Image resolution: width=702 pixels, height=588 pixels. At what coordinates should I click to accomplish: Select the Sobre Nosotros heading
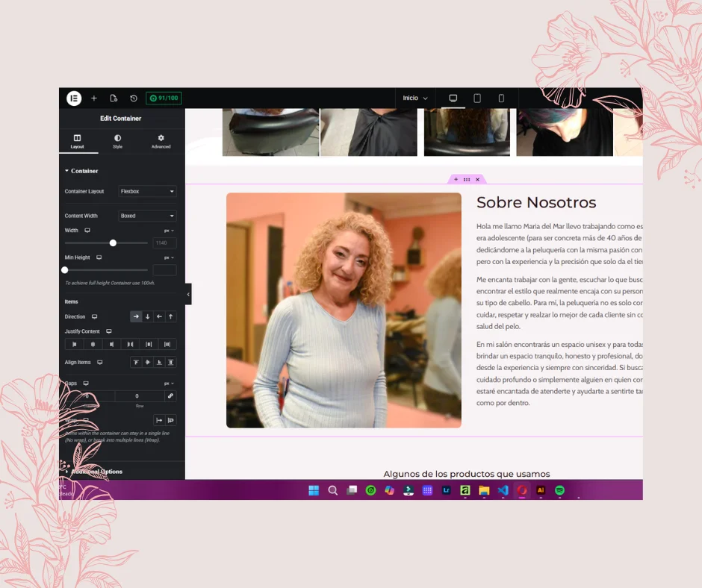536,202
